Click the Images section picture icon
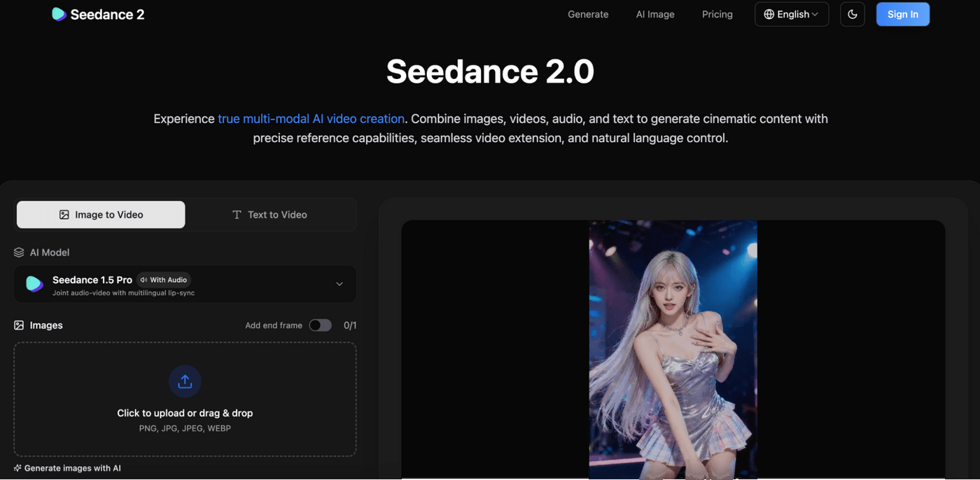Image resolution: width=980 pixels, height=480 pixels. click(19, 325)
